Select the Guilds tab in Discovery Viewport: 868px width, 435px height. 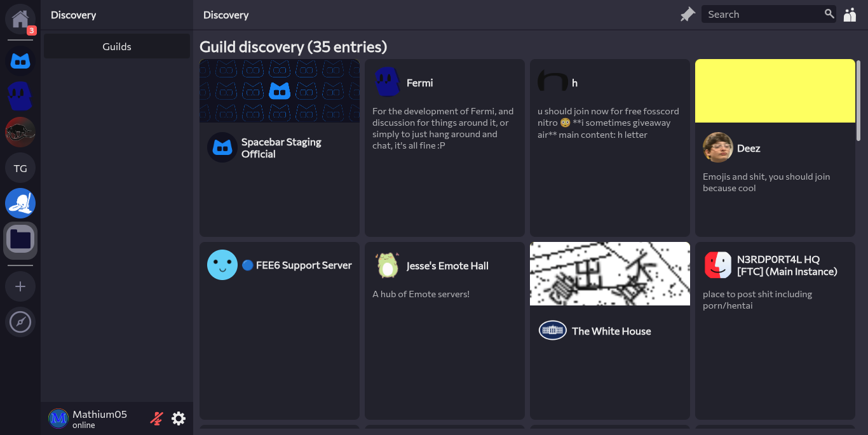pyautogui.click(x=117, y=46)
